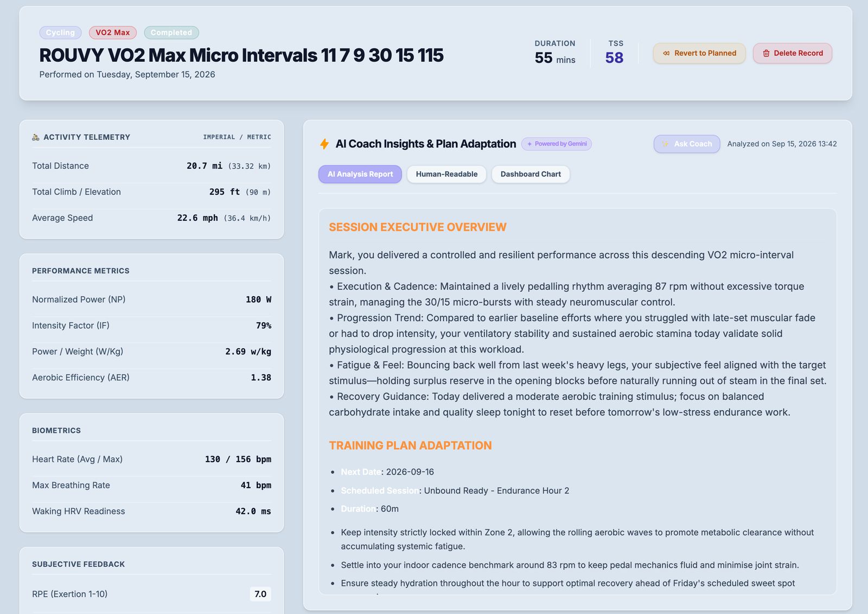Click the RPE value 7.0 field
The height and width of the screenshot is (614, 868).
coord(260,594)
